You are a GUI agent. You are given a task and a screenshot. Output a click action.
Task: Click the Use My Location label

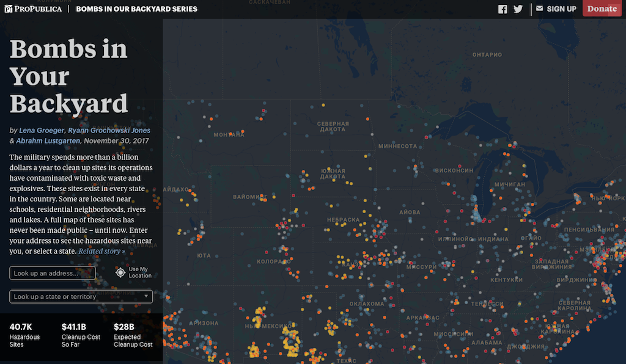(140, 272)
